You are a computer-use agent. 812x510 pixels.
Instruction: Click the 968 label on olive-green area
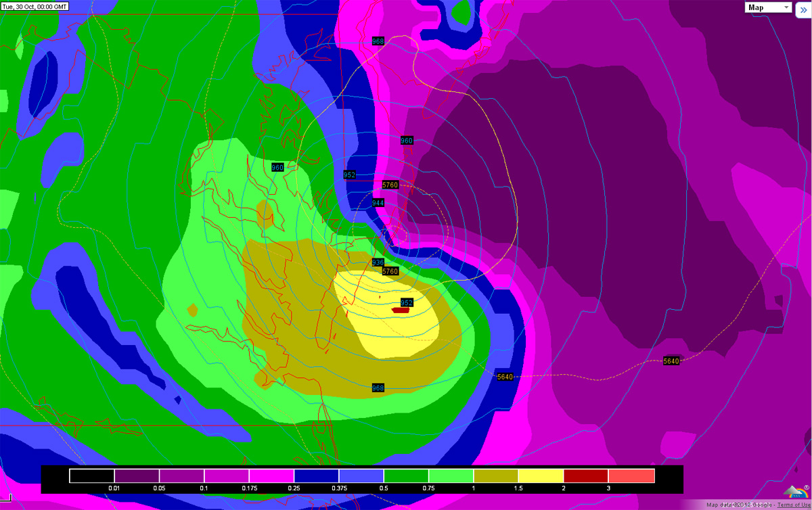click(x=378, y=388)
